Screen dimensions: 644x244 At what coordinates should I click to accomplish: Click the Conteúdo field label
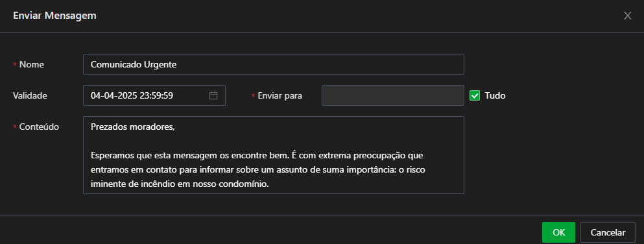[x=39, y=127]
